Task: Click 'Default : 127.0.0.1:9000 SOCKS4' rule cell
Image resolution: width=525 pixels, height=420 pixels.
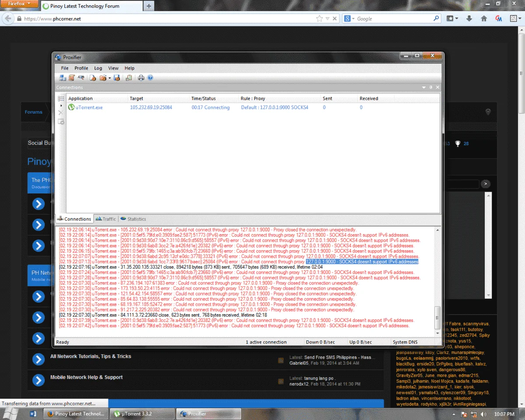Action: click(x=275, y=107)
